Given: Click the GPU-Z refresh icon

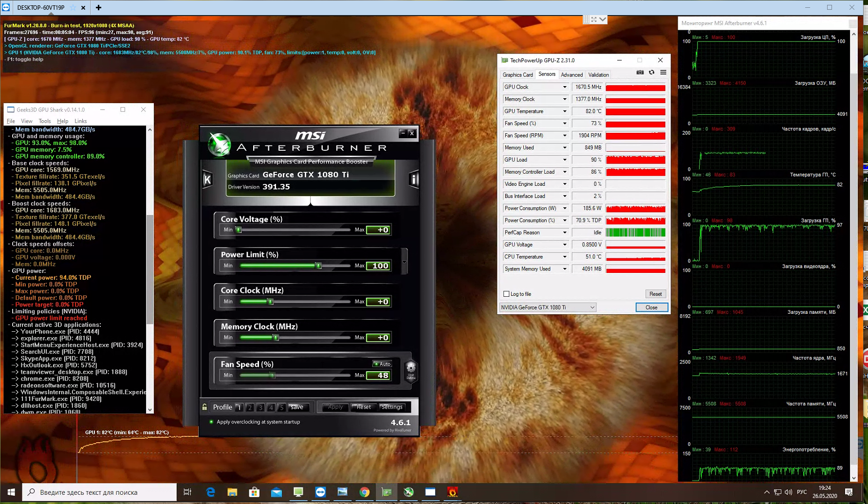Looking at the screenshot, I should [651, 72].
